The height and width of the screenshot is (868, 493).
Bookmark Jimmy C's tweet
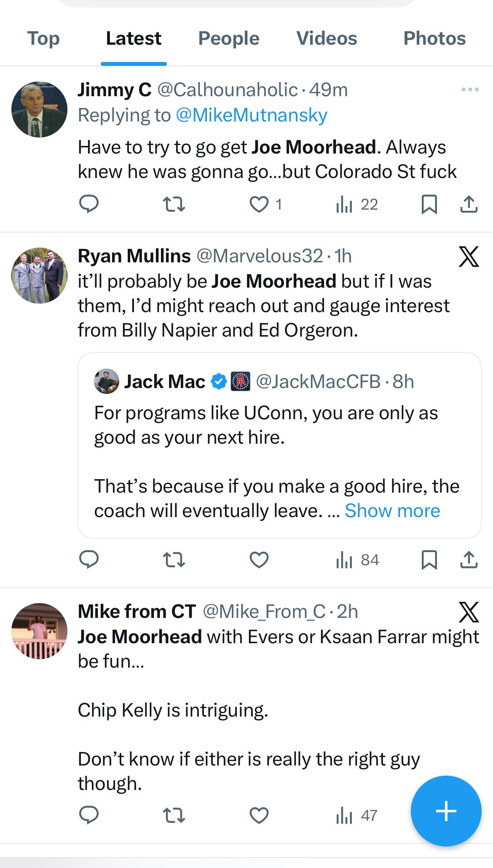[429, 205]
